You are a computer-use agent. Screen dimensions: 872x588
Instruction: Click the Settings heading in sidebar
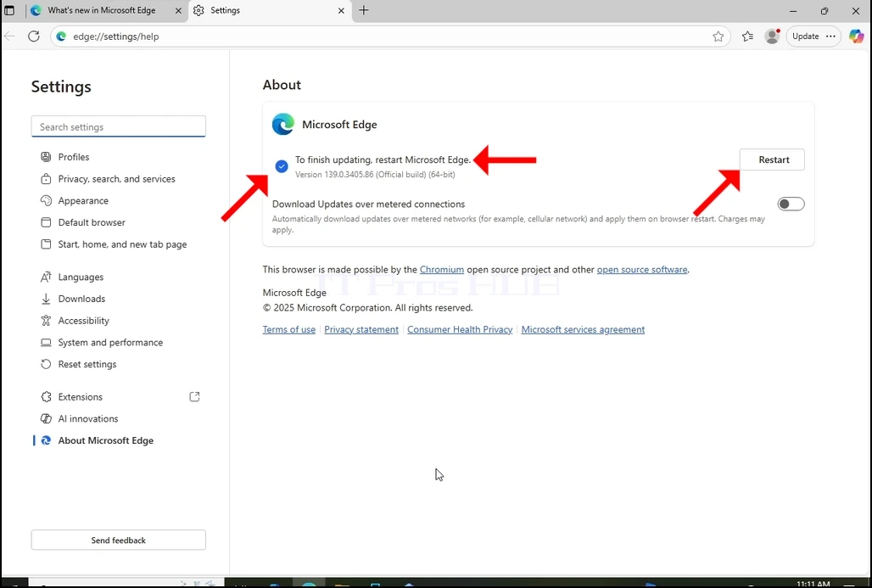point(61,87)
